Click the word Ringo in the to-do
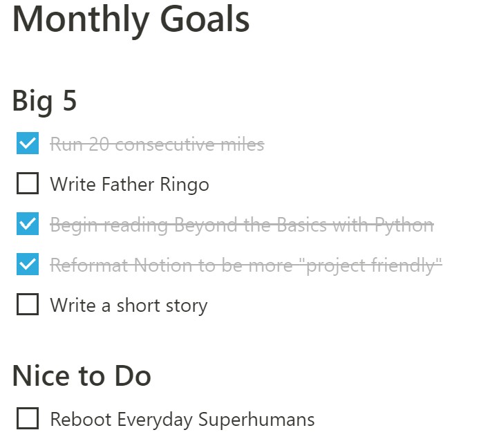The image size is (481, 448). [x=185, y=185]
